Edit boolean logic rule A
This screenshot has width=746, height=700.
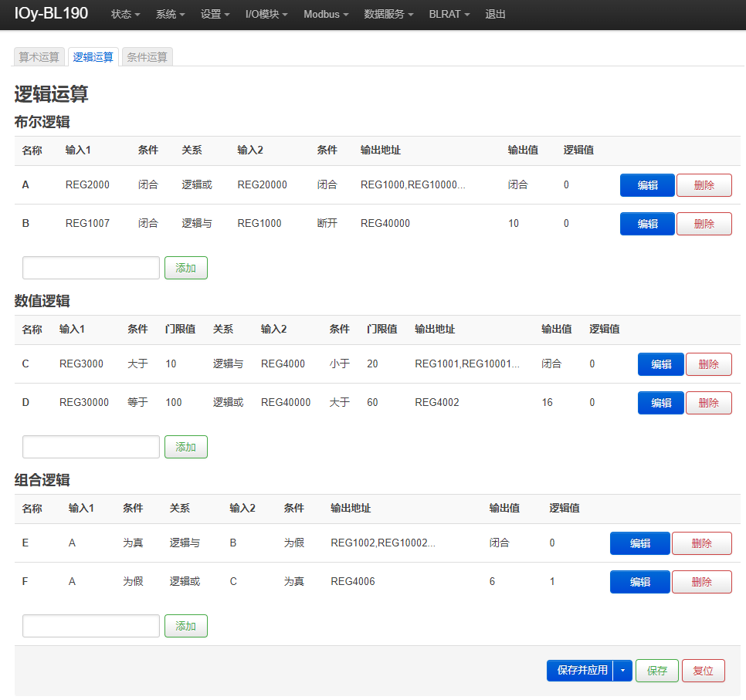coord(647,185)
